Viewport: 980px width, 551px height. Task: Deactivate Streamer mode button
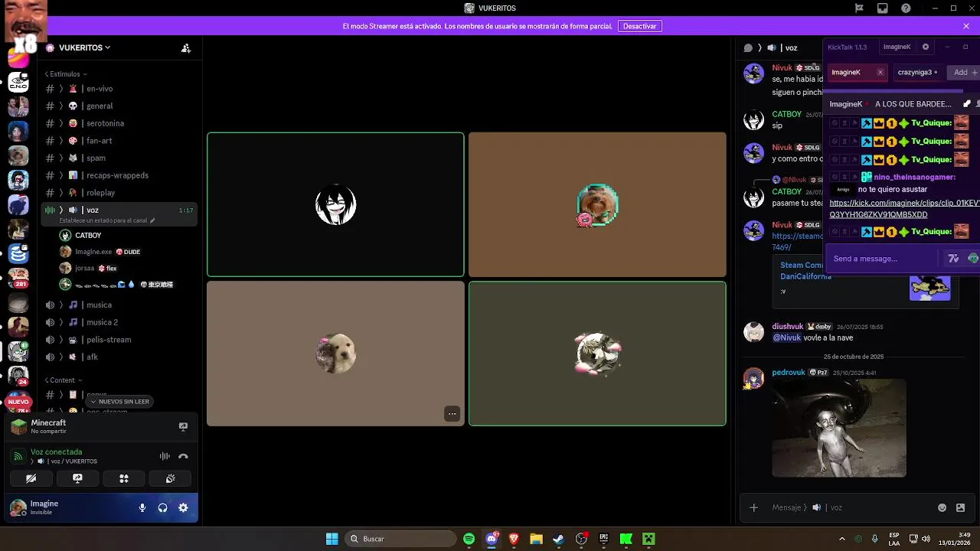[639, 26]
